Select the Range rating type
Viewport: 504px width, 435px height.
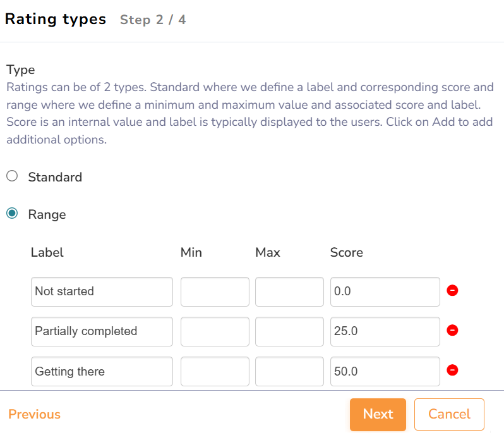(12, 214)
